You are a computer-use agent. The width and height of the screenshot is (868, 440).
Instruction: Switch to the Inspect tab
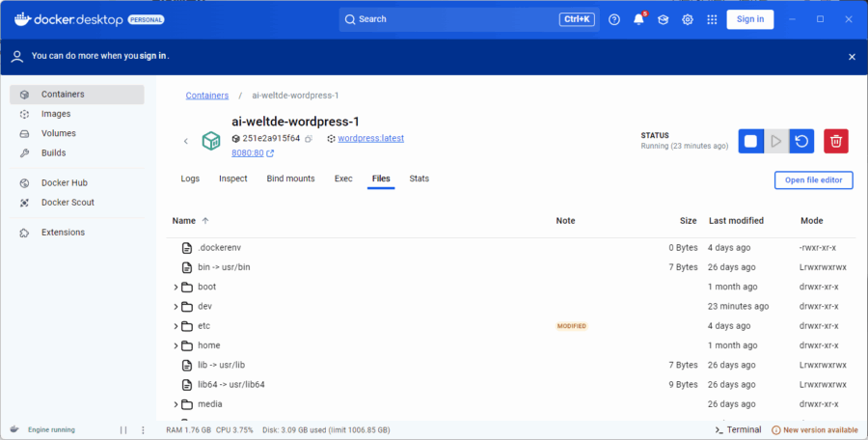233,179
